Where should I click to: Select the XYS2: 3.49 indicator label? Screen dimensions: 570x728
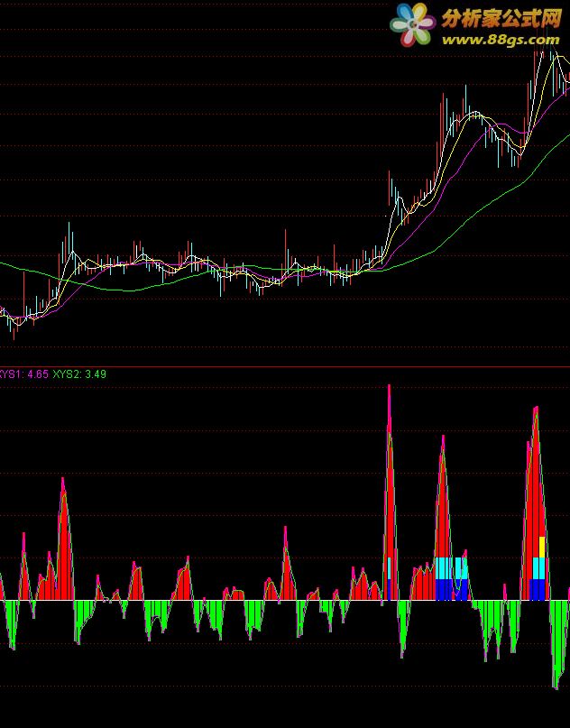click(79, 374)
